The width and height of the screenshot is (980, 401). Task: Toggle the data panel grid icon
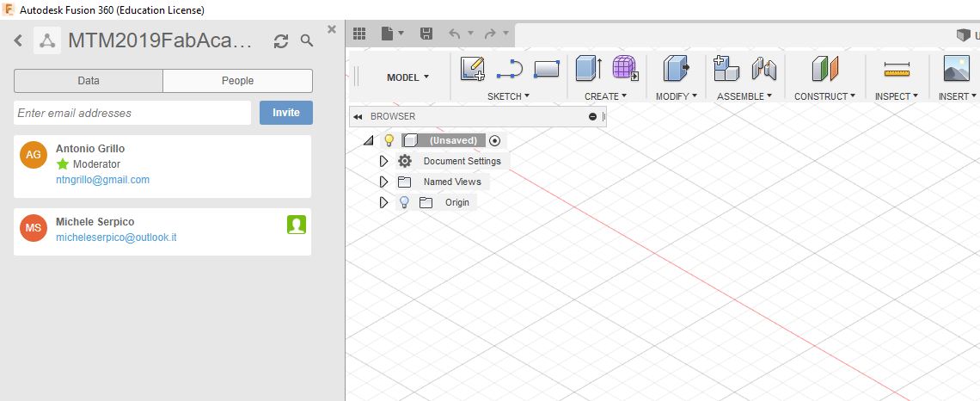pyautogui.click(x=359, y=34)
